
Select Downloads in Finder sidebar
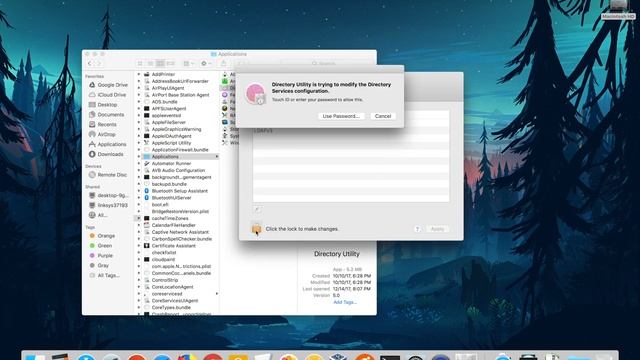[106, 154]
